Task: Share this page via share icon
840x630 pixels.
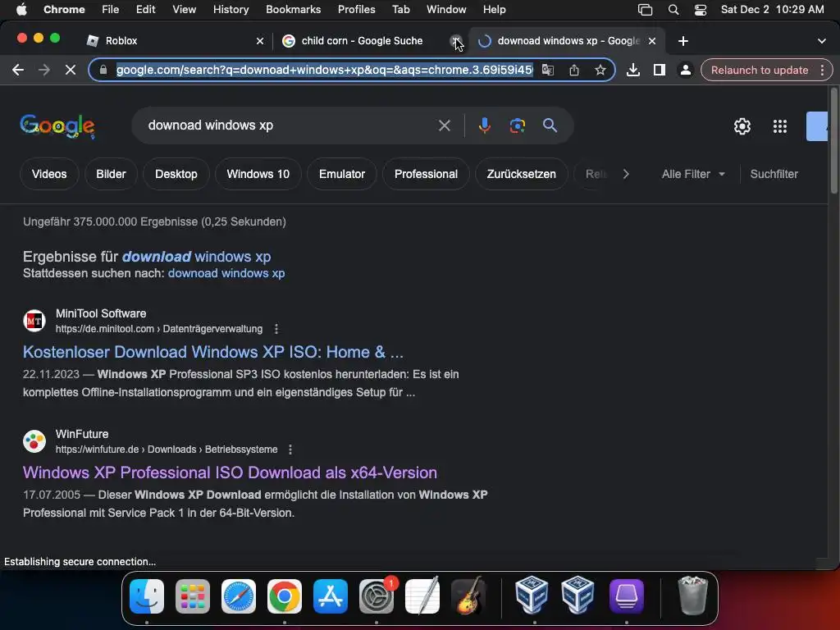Action: 573,71
